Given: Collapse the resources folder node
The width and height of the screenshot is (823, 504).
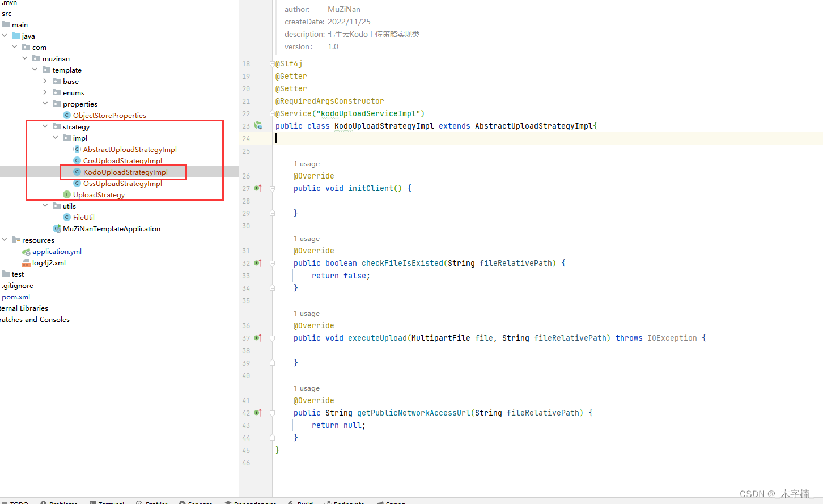Looking at the screenshot, I should click(x=5, y=240).
